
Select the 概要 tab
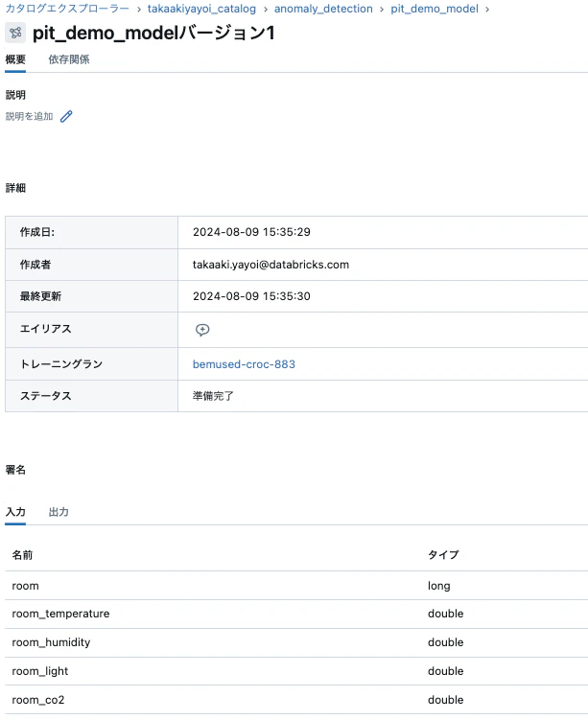point(15,59)
